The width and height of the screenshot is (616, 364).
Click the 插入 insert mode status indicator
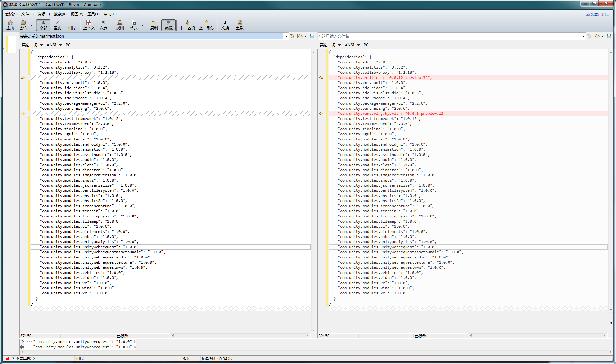(x=186, y=359)
